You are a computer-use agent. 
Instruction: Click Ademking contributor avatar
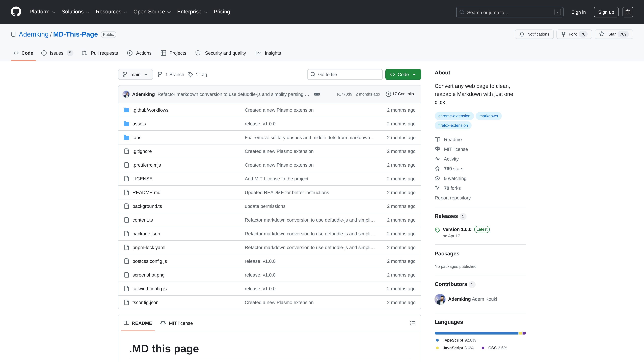click(440, 299)
